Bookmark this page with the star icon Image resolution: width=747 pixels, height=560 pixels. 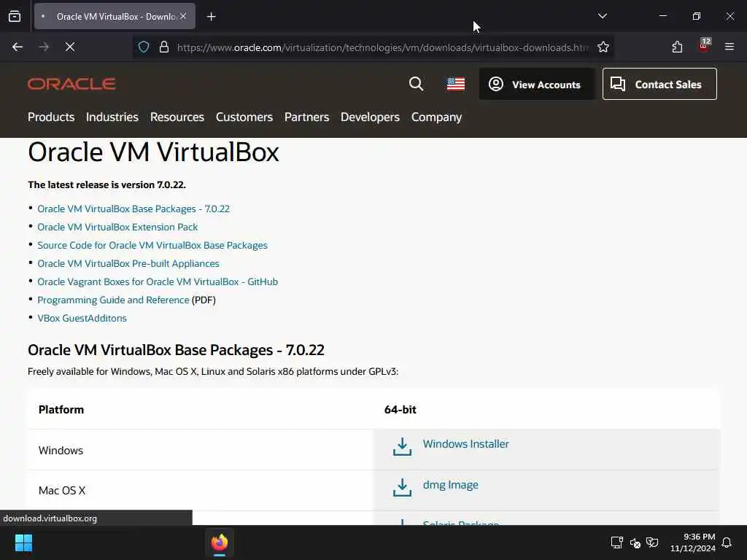coord(603,47)
